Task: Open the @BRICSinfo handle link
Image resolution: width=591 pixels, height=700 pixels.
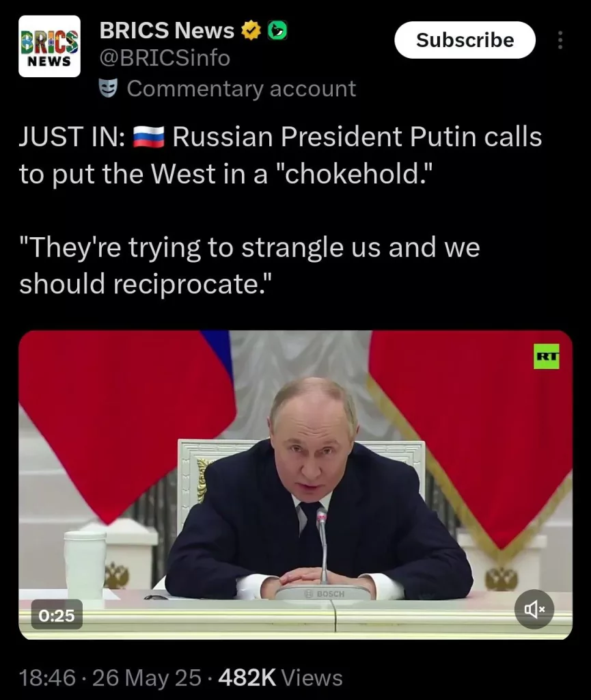Action: tap(165, 58)
